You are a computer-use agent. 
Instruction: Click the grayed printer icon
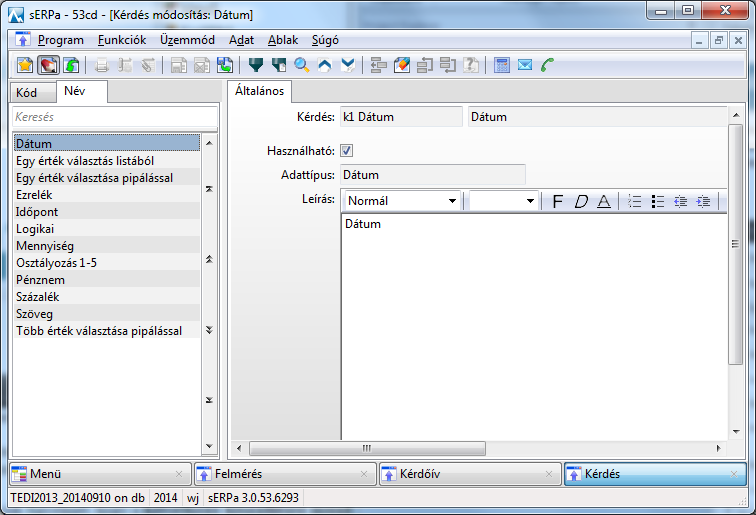(101, 65)
